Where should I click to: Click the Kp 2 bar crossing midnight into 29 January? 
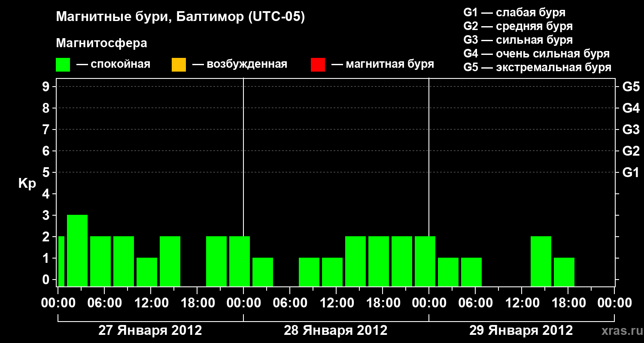pyautogui.click(x=425, y=261)
